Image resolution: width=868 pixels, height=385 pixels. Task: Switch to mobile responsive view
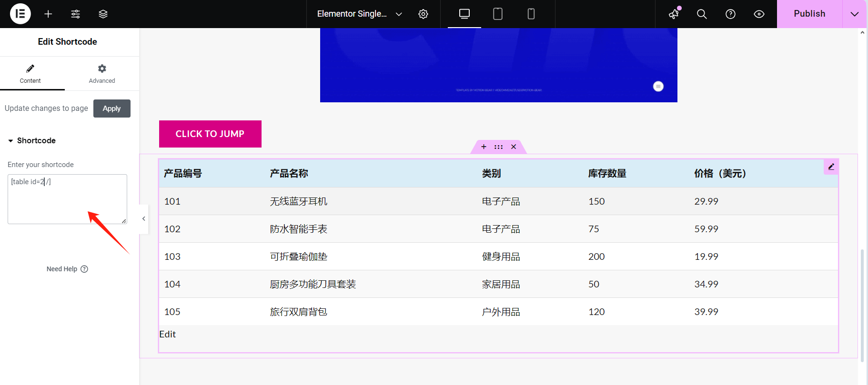click(x=531, y=14)
